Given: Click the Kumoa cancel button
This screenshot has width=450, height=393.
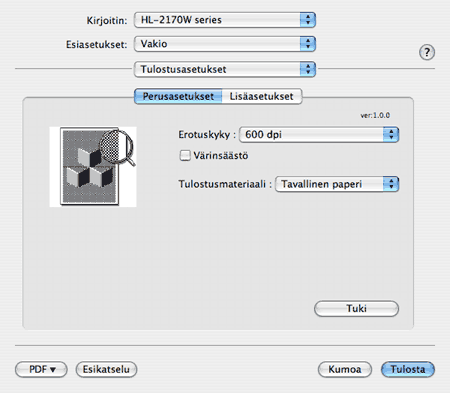Looking at the screenshot, I should pos(345,369).
